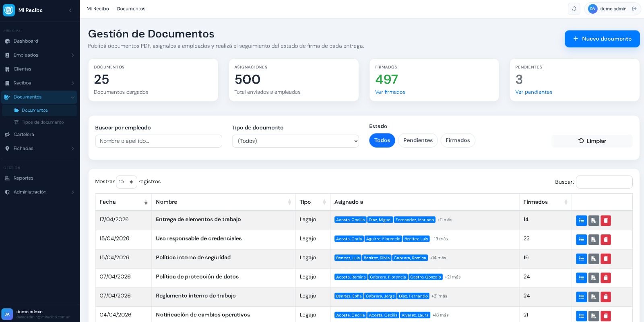Screen dimensions: 644x322
Task: Expand the Fichadas sidebar menu
Action: click(39, 148)
